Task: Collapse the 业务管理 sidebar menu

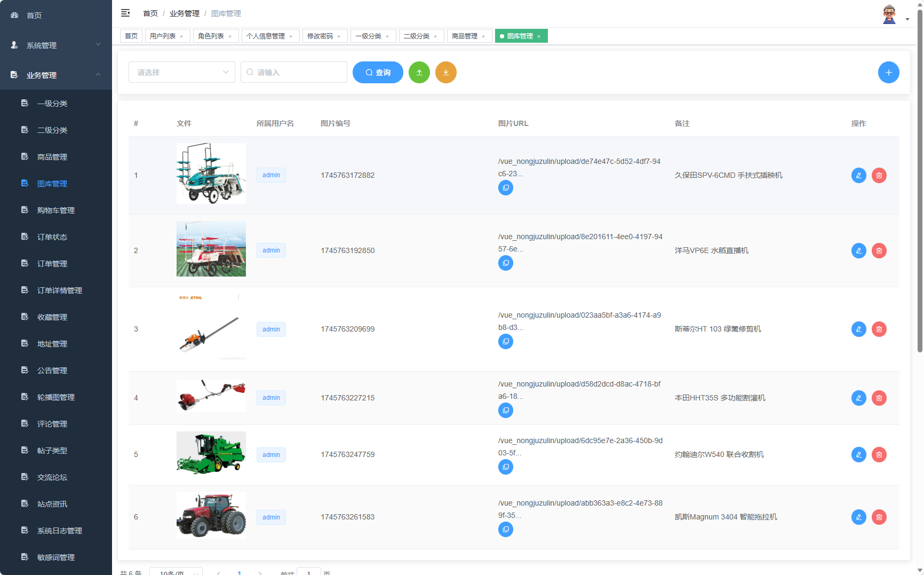Action: (x=56, y=75)
